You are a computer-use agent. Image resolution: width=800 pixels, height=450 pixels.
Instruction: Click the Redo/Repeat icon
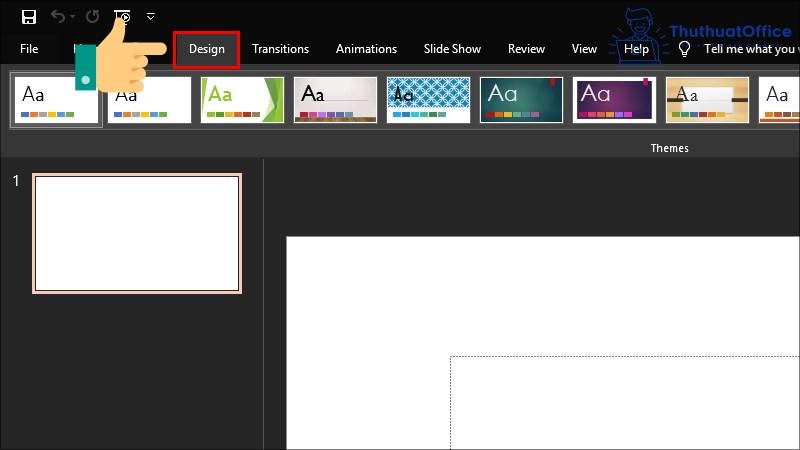click(92, 17)
